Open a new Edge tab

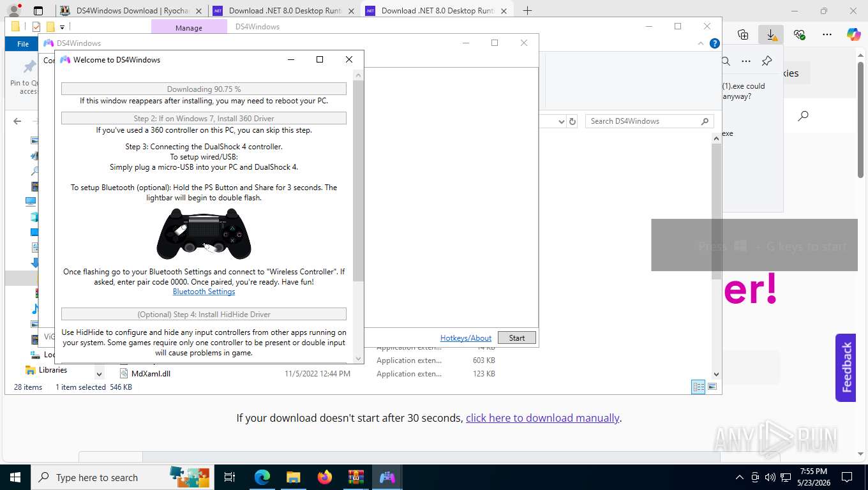(527, 11)
